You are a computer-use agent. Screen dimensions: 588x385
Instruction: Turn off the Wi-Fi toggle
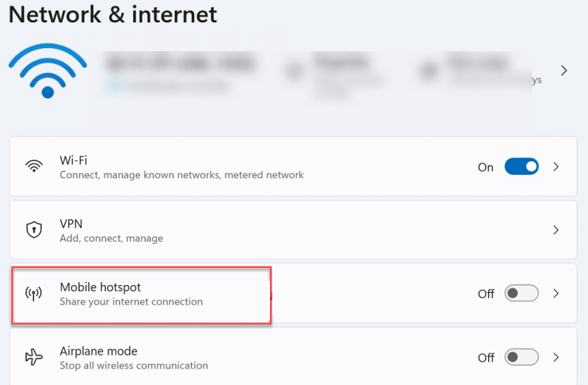click(x=521, y=167)
